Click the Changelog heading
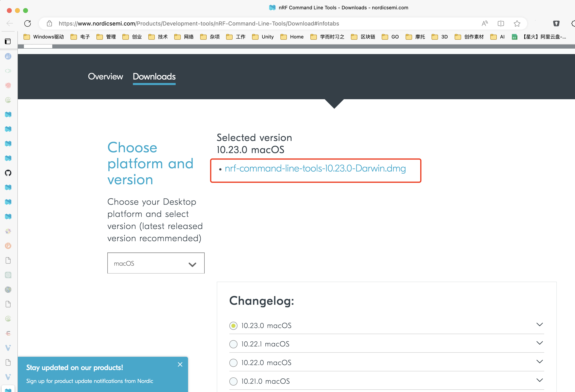 coord(262,301)
